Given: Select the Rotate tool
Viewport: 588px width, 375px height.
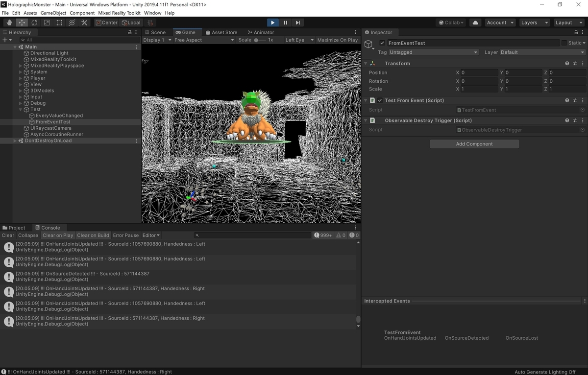Looking at the screenshot, I should 34,23.
